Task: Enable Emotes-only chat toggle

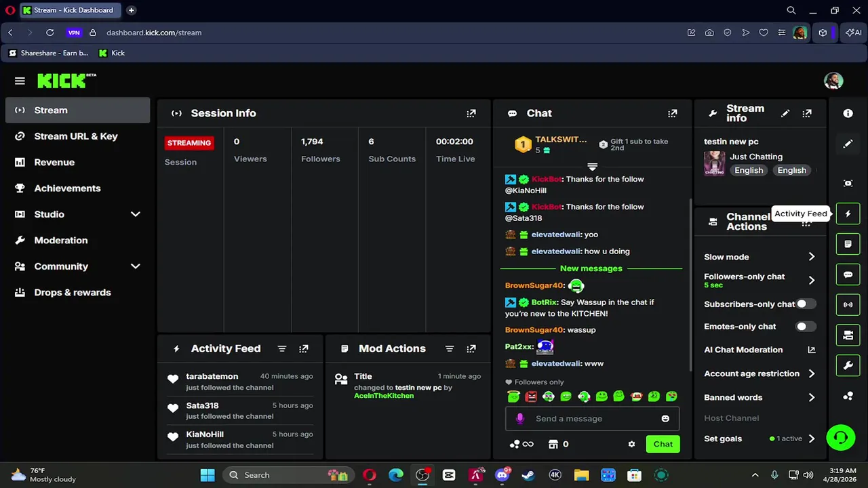Action: [806, 327]
